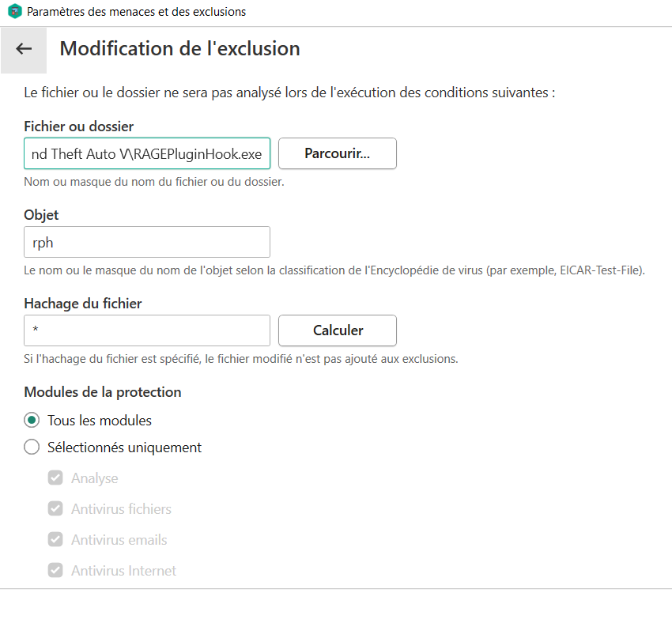Screen dimensions: 672x623
Task: Click the Kaspersky app icon in title bar
Action: point(14,12)
